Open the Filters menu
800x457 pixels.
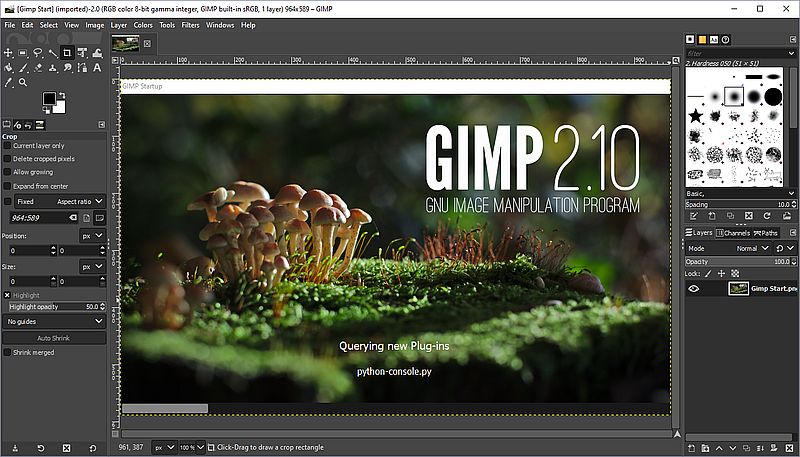point(190,25)
